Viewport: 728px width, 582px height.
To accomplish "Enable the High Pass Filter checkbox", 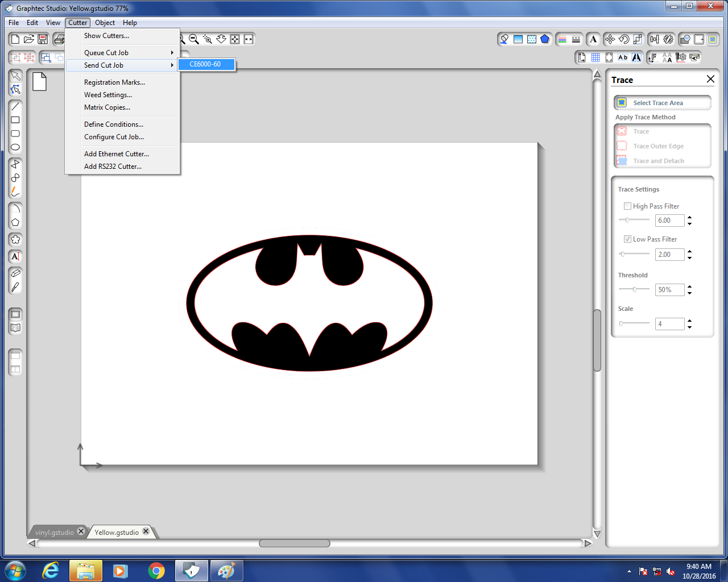I will pos(627,206).
